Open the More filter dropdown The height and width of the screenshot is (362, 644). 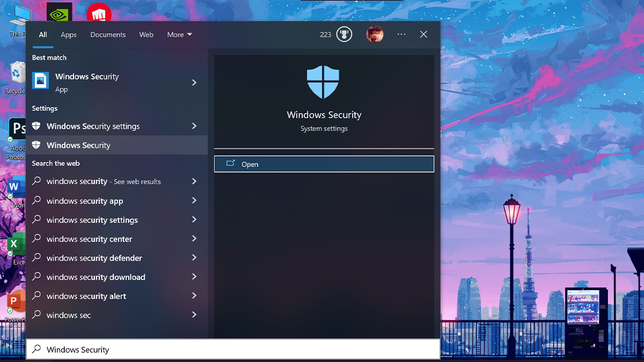[179, 34]
